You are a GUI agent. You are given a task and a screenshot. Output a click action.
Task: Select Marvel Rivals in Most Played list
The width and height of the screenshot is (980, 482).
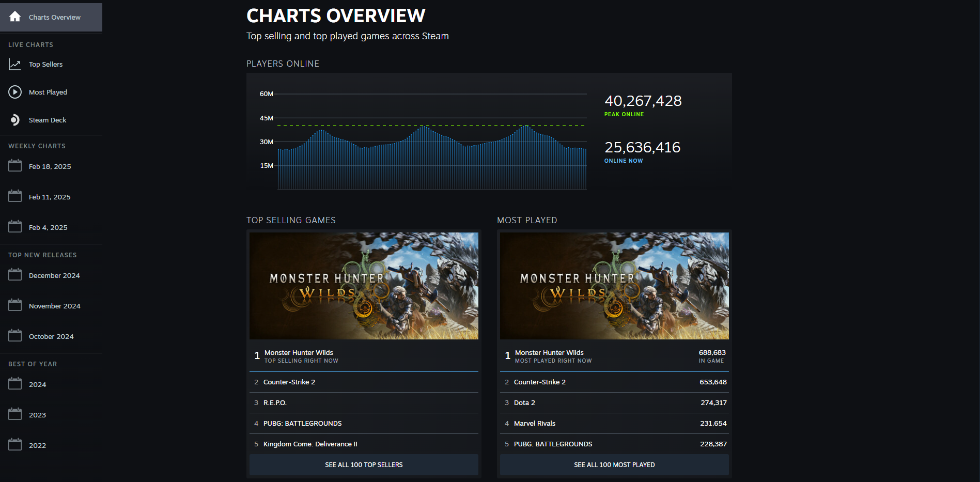[x=614, y=424]
